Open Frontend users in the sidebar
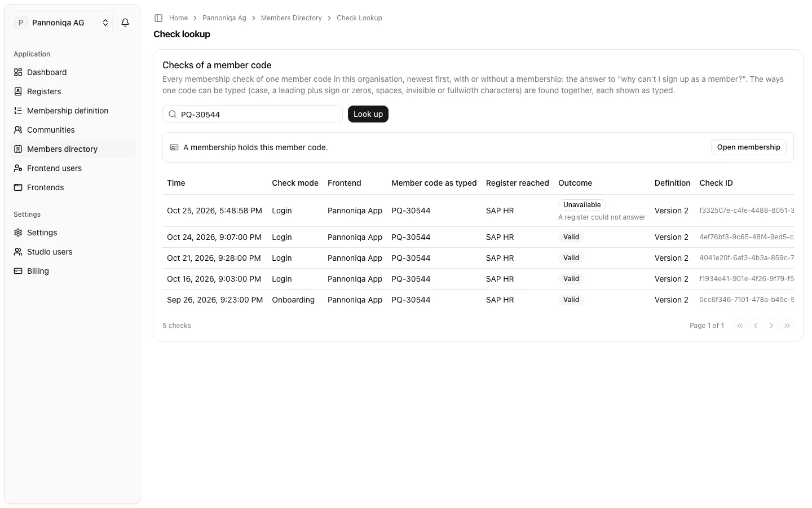Image resolution: width=812 pixels, height=508 pixels. [x=72, y=168]
